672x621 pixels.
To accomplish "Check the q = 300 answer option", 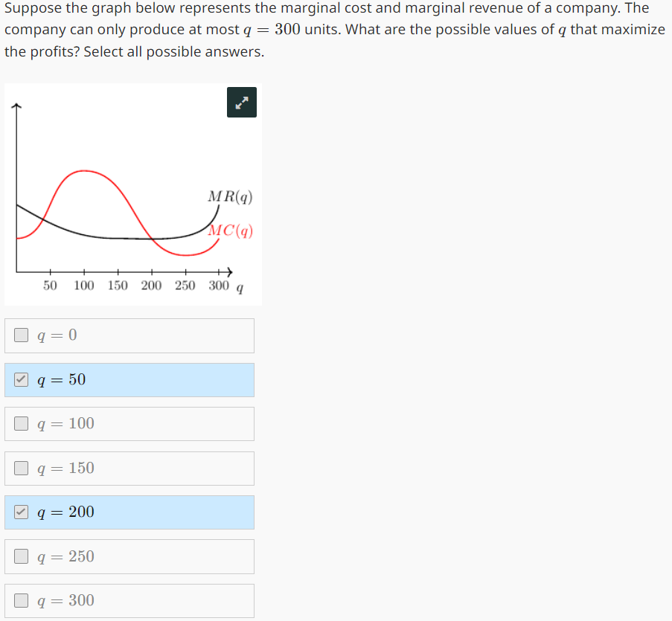I will 20,600.
